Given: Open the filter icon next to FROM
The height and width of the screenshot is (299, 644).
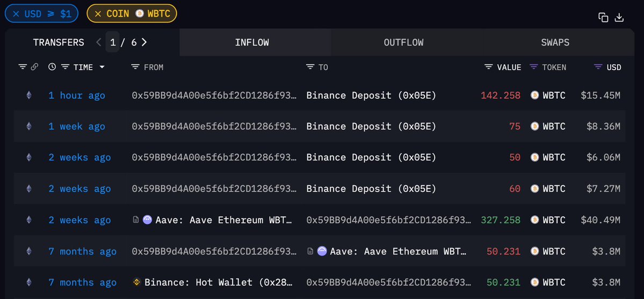Looking at the screenshot, I should 135,67.
